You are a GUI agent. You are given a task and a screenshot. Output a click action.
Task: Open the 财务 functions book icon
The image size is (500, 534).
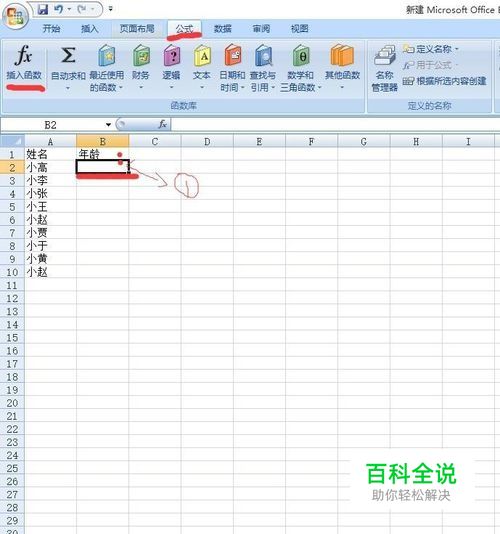pyautogui.click(x=141, y=56)
